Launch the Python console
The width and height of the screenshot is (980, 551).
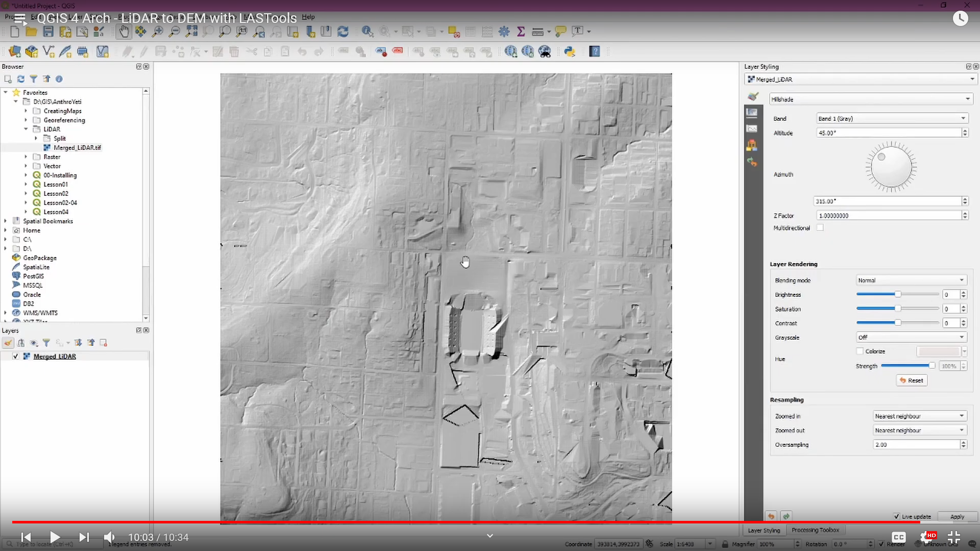pos(570,51)
